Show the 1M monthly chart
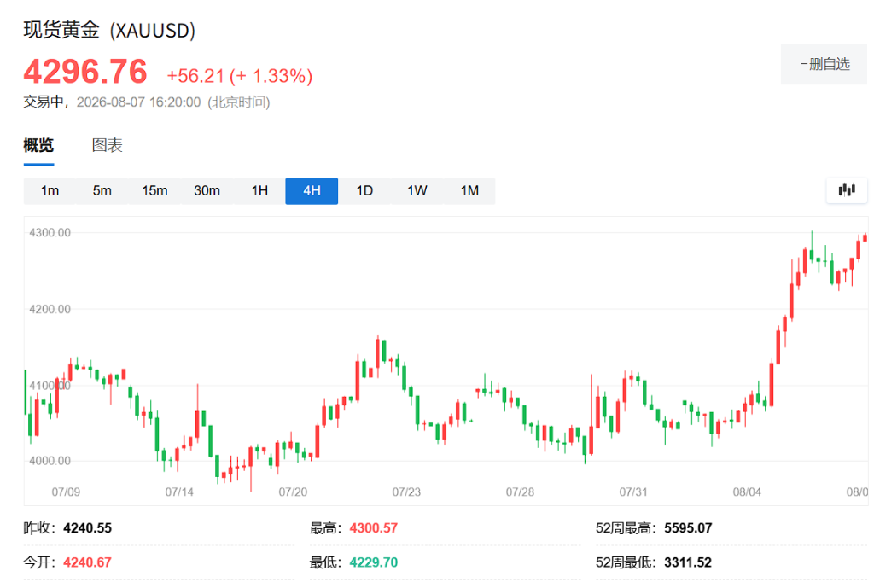The height and width of the screenshot is (588, 874). coord(469,190)
